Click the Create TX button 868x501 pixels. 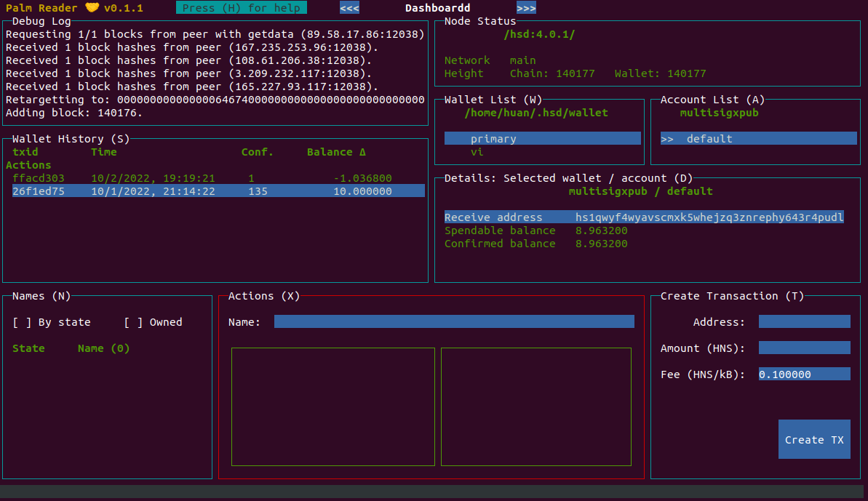point(814,440)
